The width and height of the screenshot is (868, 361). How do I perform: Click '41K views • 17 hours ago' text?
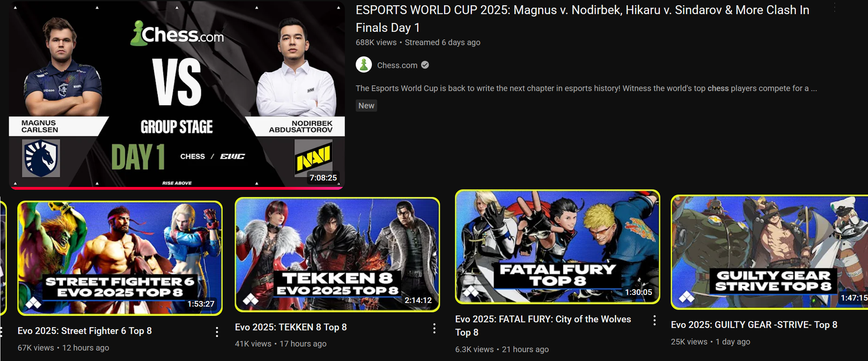click(x=281, y=344)
